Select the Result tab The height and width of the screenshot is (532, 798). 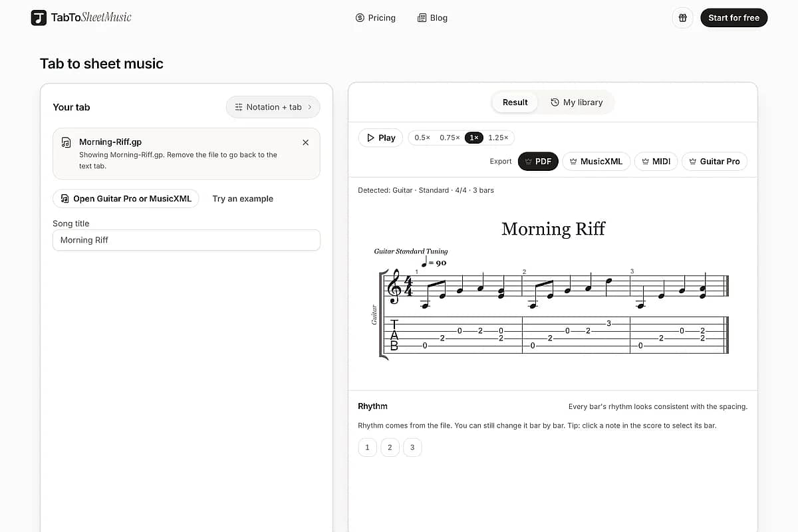point(515,102)
